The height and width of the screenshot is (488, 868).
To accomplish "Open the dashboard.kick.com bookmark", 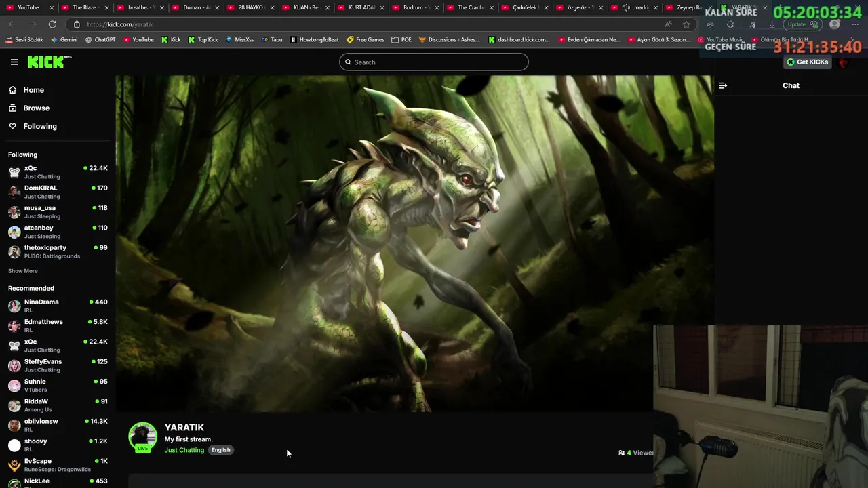I will click(519, 40).
